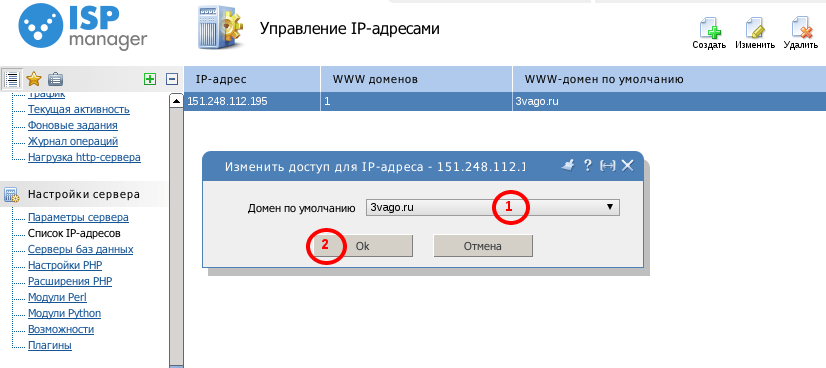Screen dimensions: 826x368
Task: Open the dialog help question mark
Action: pyautogui.click(x=588, y=165)
